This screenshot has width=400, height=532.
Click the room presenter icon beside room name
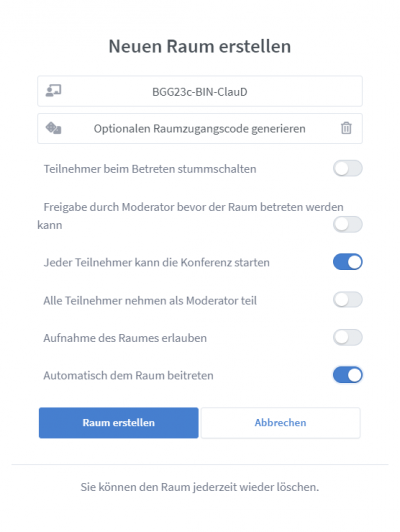[x=53, y=91]
